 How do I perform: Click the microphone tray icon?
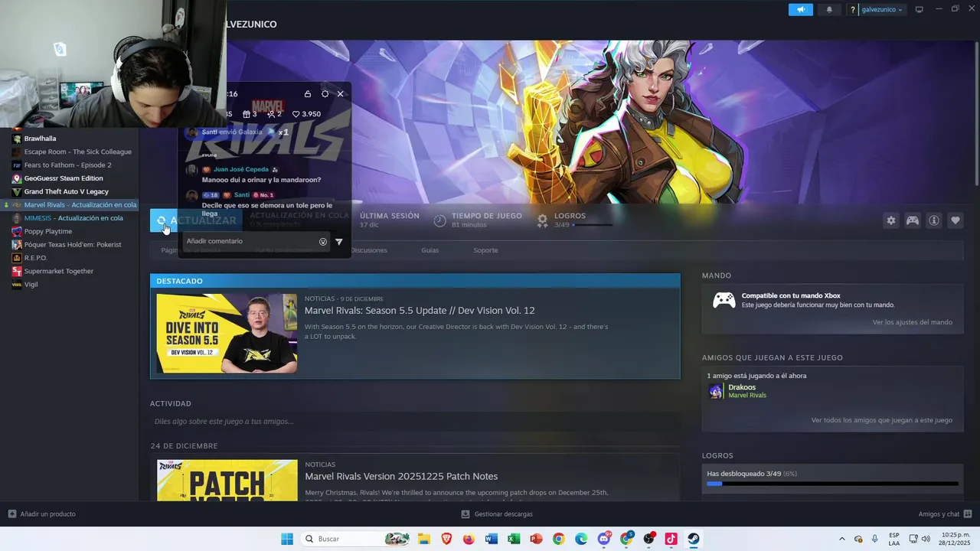tap(875, 539)
